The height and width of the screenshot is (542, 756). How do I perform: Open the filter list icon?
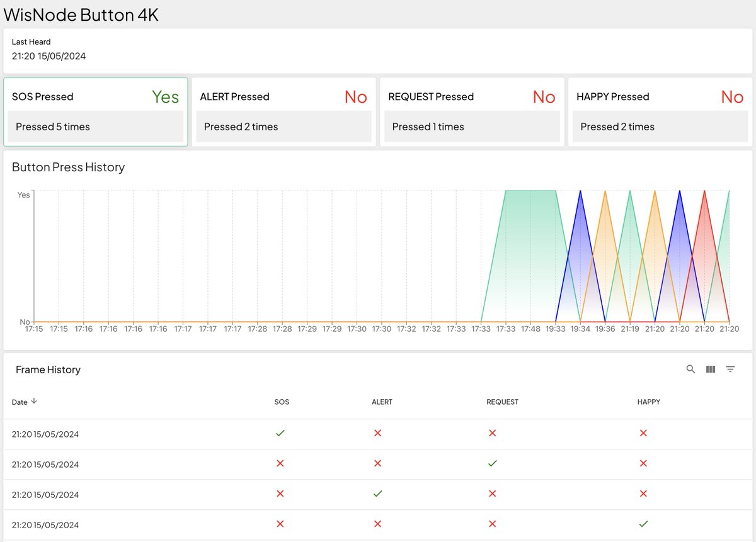(730, 370)
